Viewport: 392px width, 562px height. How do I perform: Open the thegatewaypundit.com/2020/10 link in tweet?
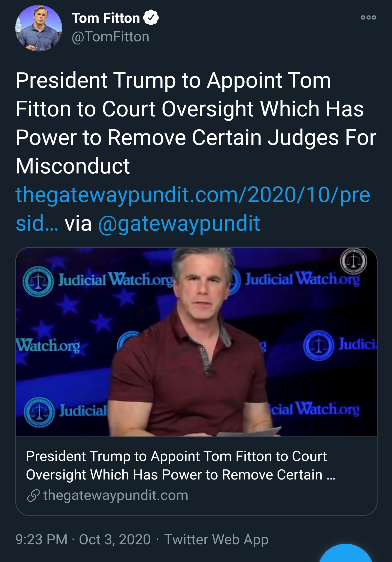[x=192, y=195]
